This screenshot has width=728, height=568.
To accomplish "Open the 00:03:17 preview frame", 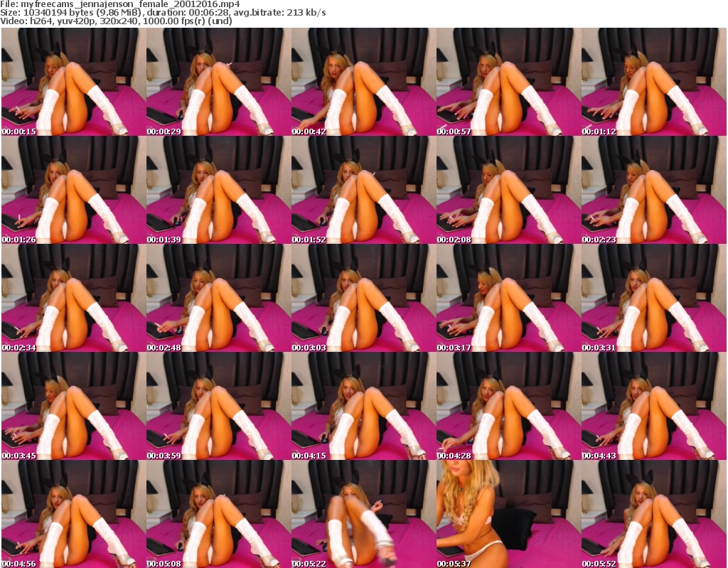I will coord(508,298).
